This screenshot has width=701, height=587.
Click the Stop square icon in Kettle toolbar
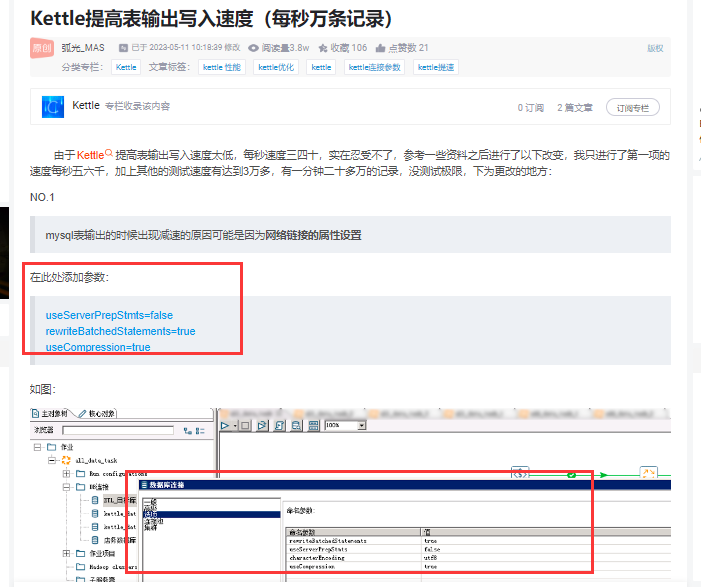(x=245, y=426)
